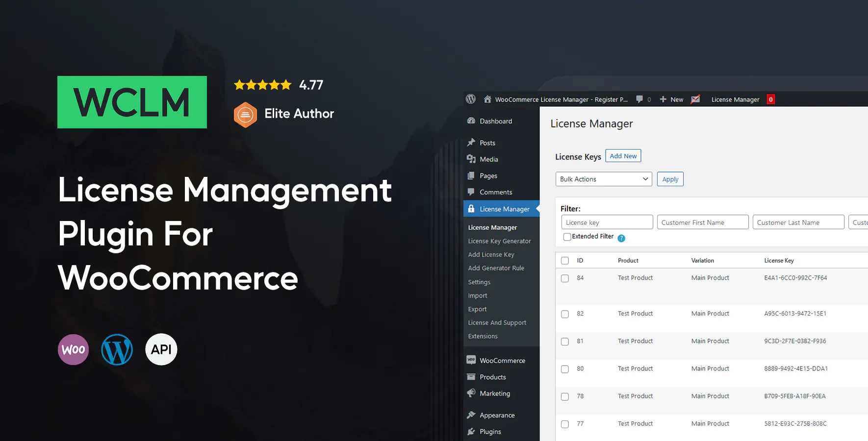This screenshot has width=868, height=441.
Task: Click the License Manager lock icon
Action: tap(471, 208)
